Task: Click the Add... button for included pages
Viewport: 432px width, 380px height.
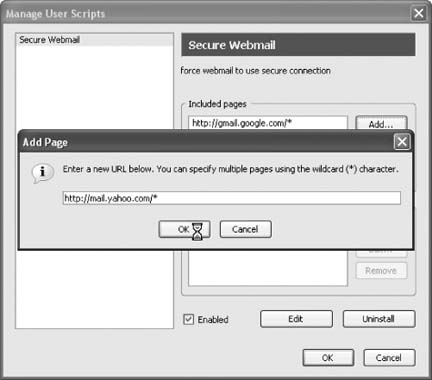Action: click(x=381, y=123)
